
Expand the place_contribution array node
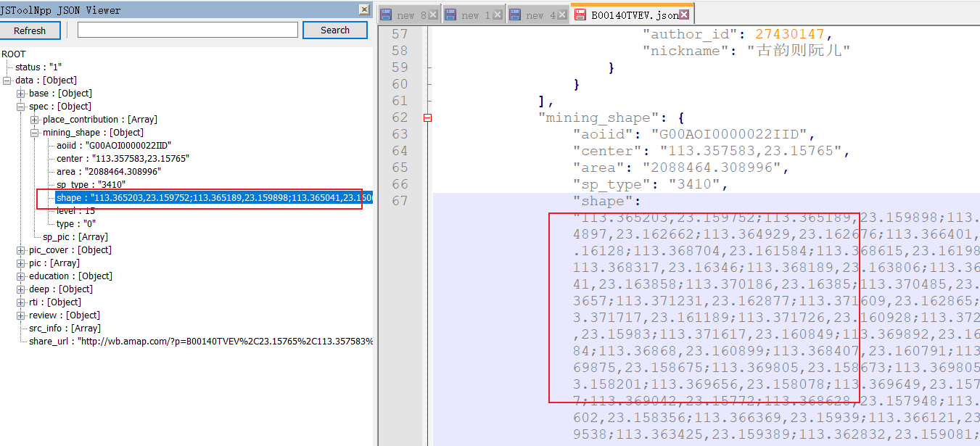click(x=35, y=120)
